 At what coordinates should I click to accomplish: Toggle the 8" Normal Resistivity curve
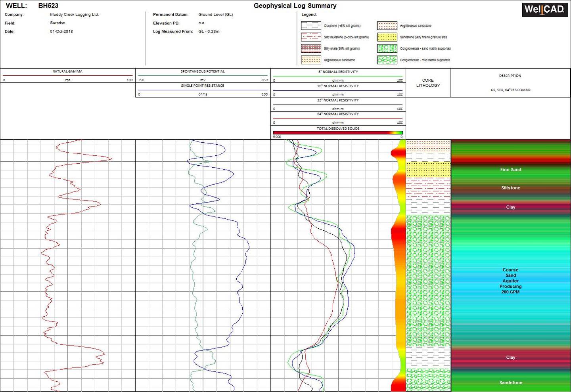[338, 72]
